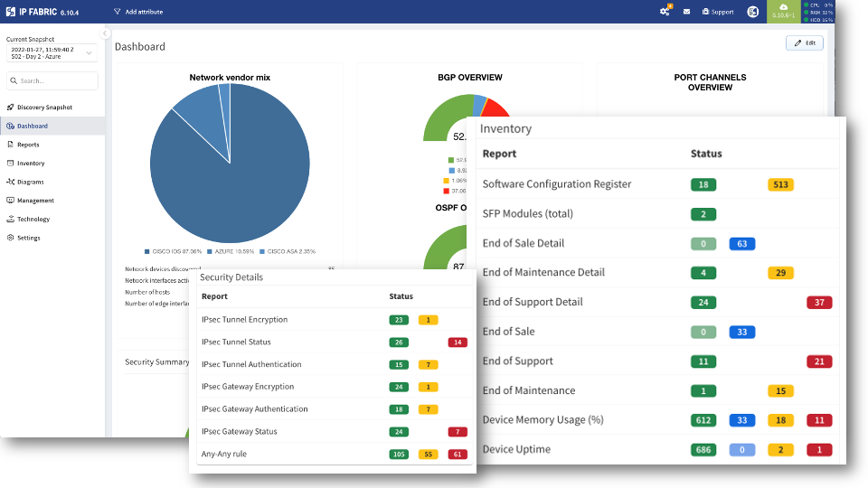The height and width of the screenshot is (488, 868).
Task: Click the Diagrams icon in sidebar
Action: (10, 182)
